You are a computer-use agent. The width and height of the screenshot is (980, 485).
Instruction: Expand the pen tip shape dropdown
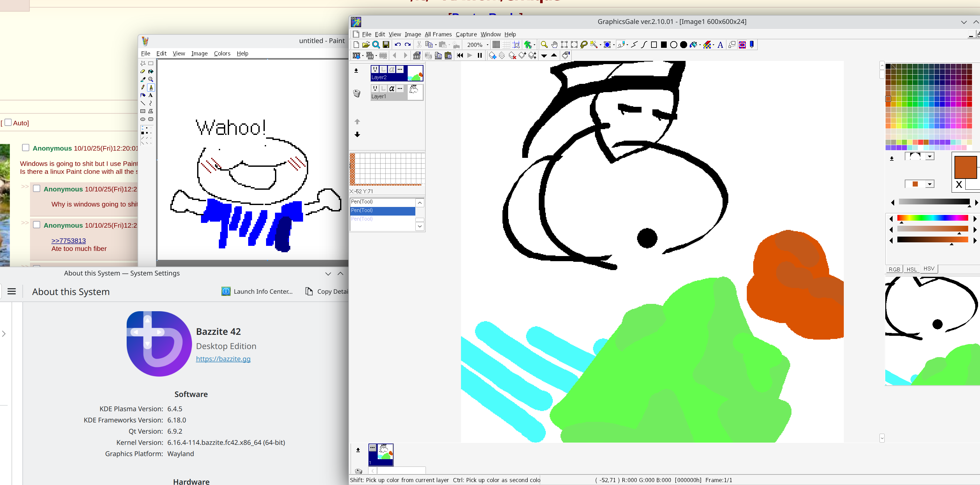tap(930, 156)
